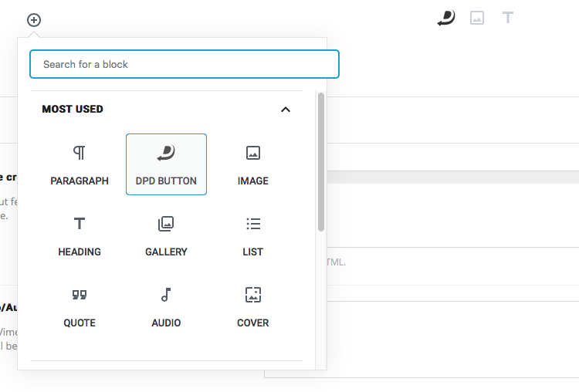
Task: Click the MOST USED section title
Action: 73,110
